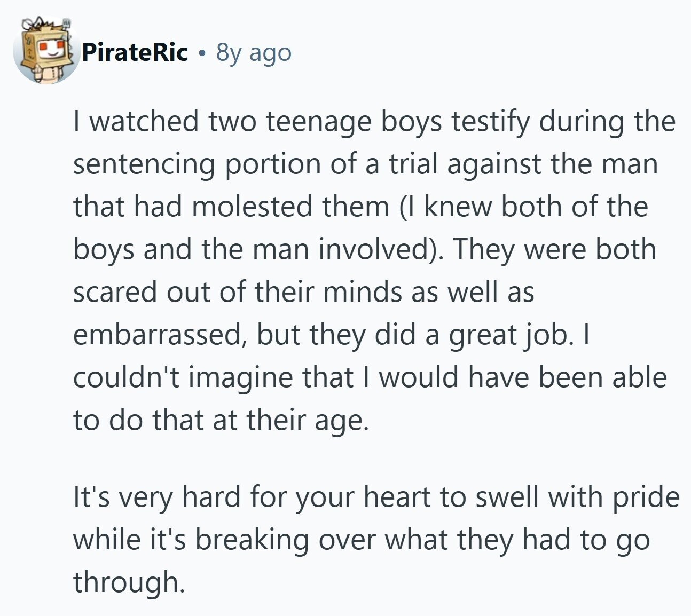691x616 pixels.
Task: Click the word "breaking" in second paragraph
Action: [252, 540]
